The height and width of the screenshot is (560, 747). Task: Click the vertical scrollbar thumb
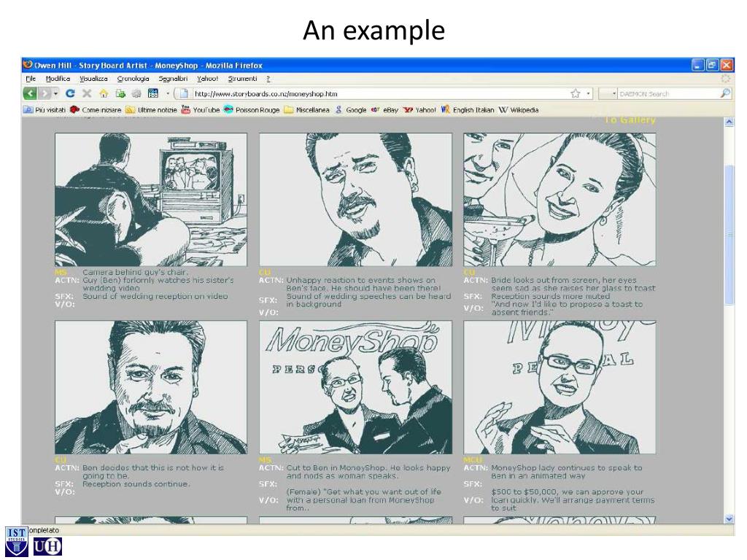coord(729,234)
